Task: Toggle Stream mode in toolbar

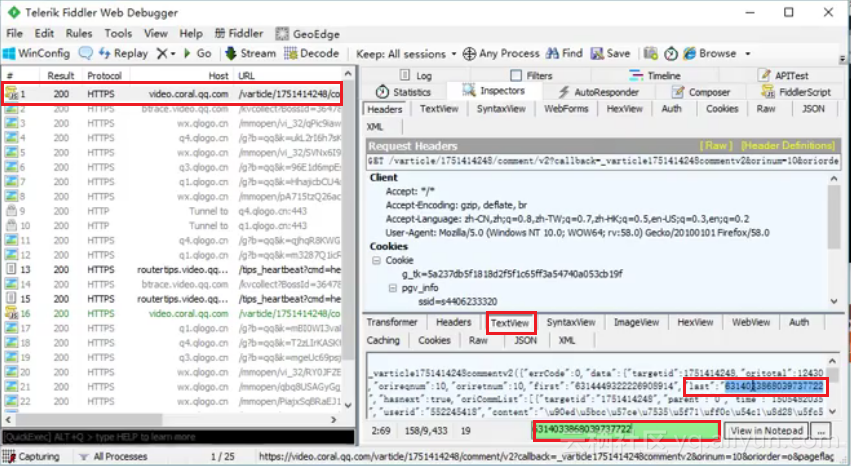Action: tap(250, 53)
